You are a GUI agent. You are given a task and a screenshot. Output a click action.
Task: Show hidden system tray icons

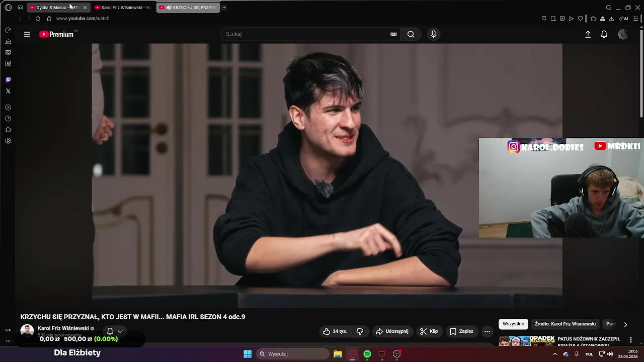pyautogui.click(x=555, y=354)
